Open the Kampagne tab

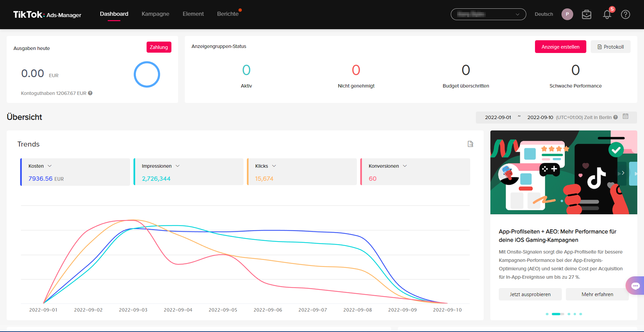(x=155, y=14)
